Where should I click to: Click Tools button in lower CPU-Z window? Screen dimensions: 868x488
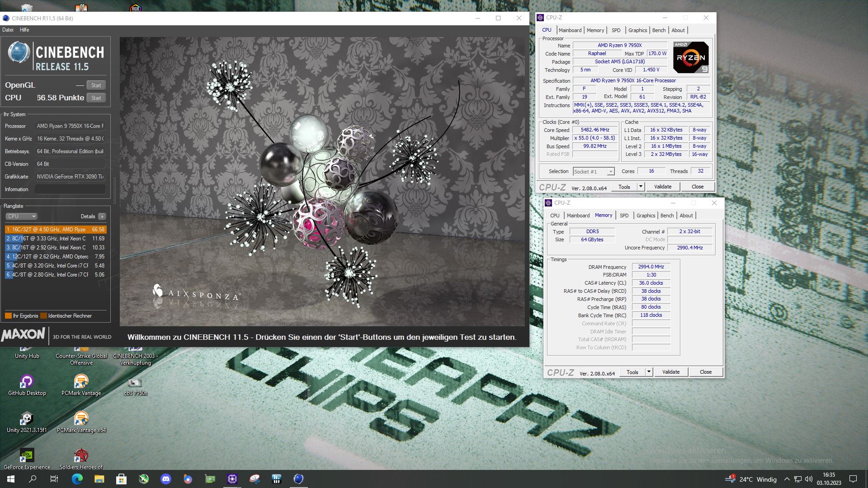pyautogui.click(x=632, y=372)
